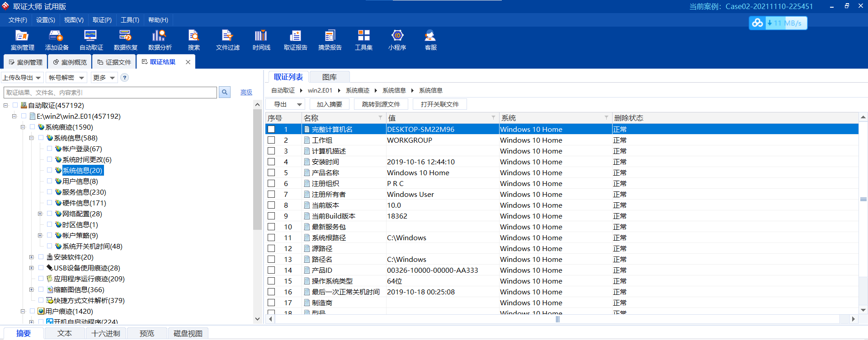
Task: Click the magnifier search button
Action: [224, 93]
